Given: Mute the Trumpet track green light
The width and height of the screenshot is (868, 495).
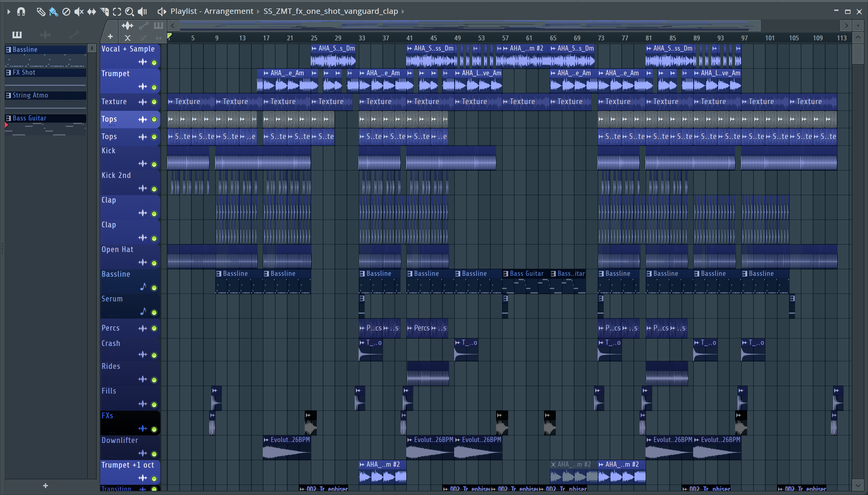Looking at the screenshot, I should [x=154, y=87].
